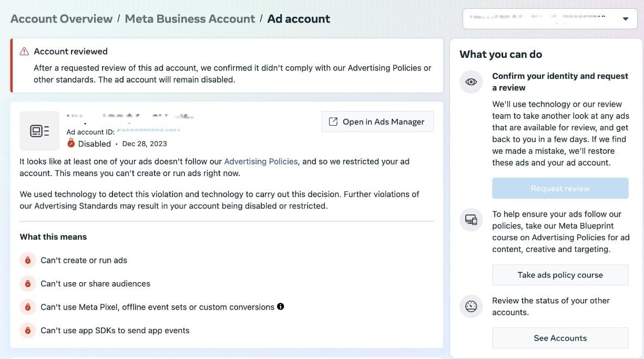Click the lock icon beside Can't use or share audiences
The image size is (644, 359).
click(x=27, y=284)
